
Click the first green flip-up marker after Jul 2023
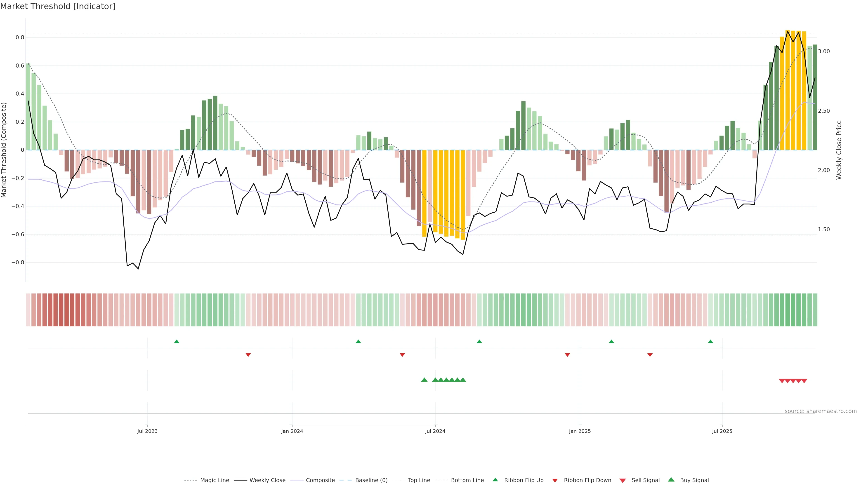(177, 342)
